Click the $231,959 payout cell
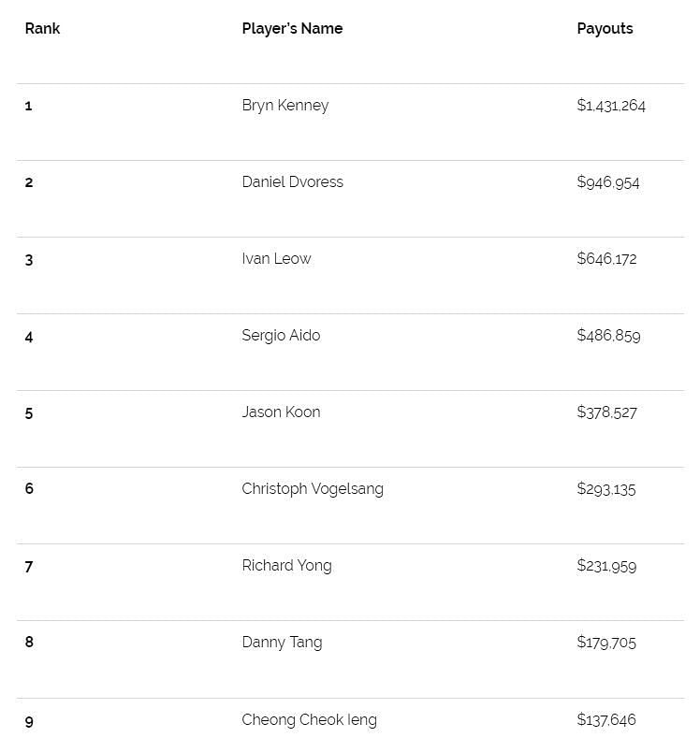The image size is (700, 752). (606, 566)
